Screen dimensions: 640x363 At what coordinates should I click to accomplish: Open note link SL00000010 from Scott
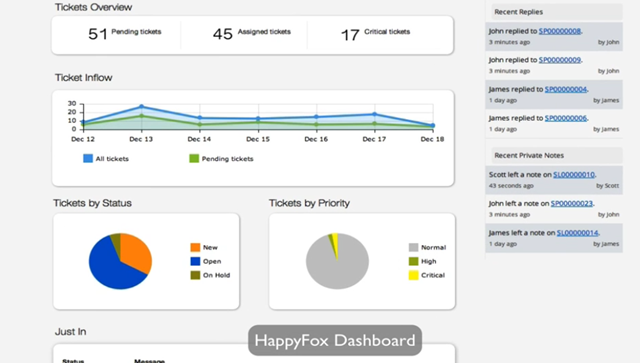(x=574, y=175)
